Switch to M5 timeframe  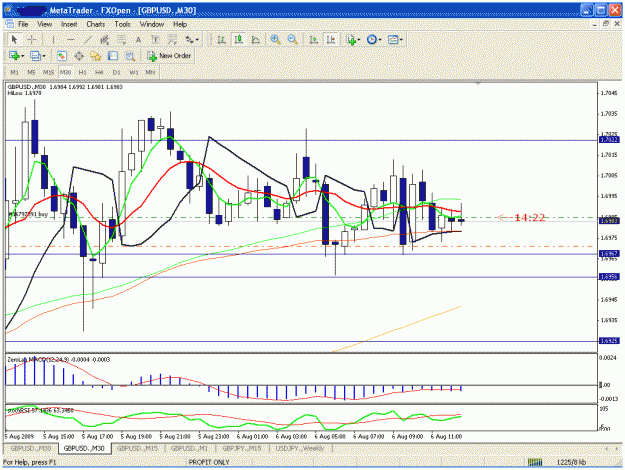(x=31, y=73)
